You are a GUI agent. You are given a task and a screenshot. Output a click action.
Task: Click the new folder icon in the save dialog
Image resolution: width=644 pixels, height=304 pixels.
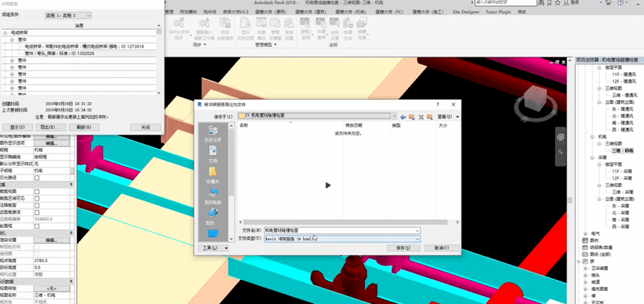pos(429,117)
